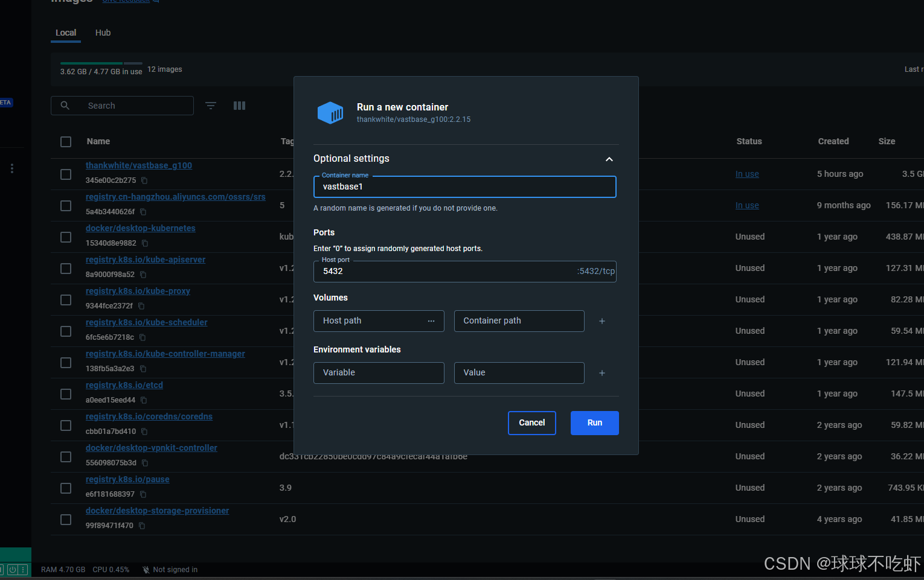This screenshot has height=580, width=924.
Task: Copy image ID 556098075b3d
Action: pyautogui.click(x=145, y=463)
